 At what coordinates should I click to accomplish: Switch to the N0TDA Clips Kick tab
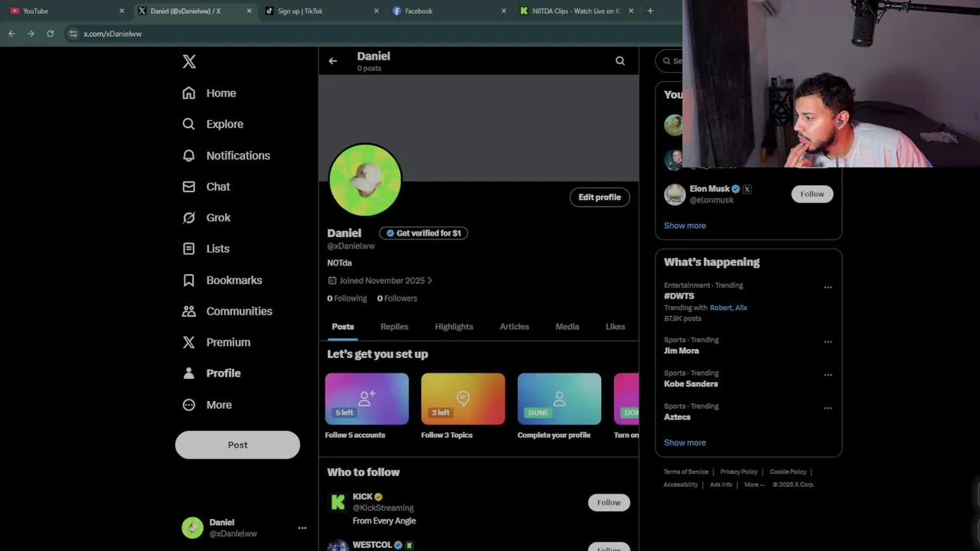(x=575, y=11)
